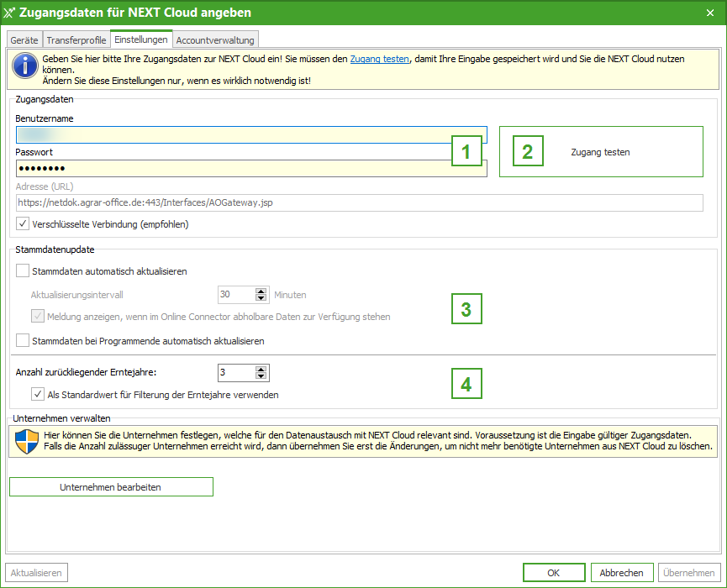
Task: Close the Zugangsdaten dialog window
Action: pyautogui.click(x=710, y=13)
